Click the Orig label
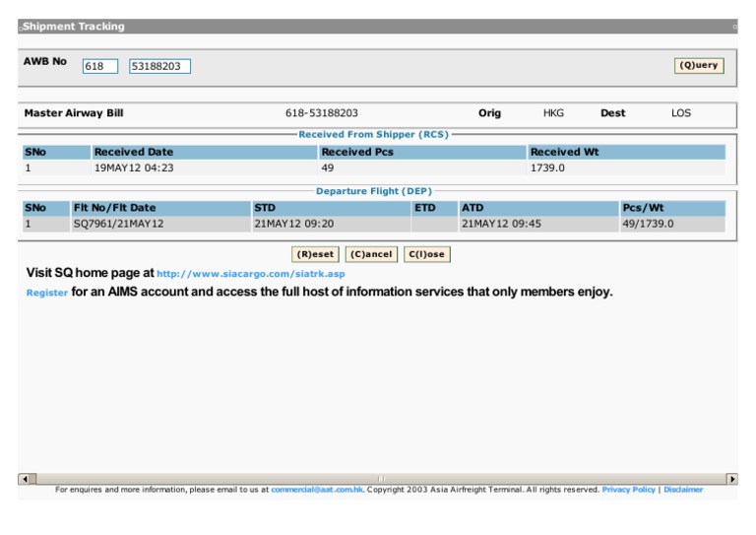756x535 pixels. pos(489,113)
